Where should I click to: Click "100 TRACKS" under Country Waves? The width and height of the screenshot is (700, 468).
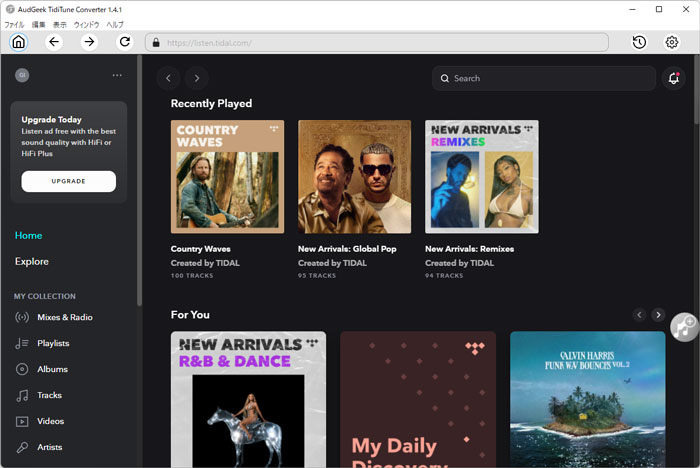pos(192,276)
